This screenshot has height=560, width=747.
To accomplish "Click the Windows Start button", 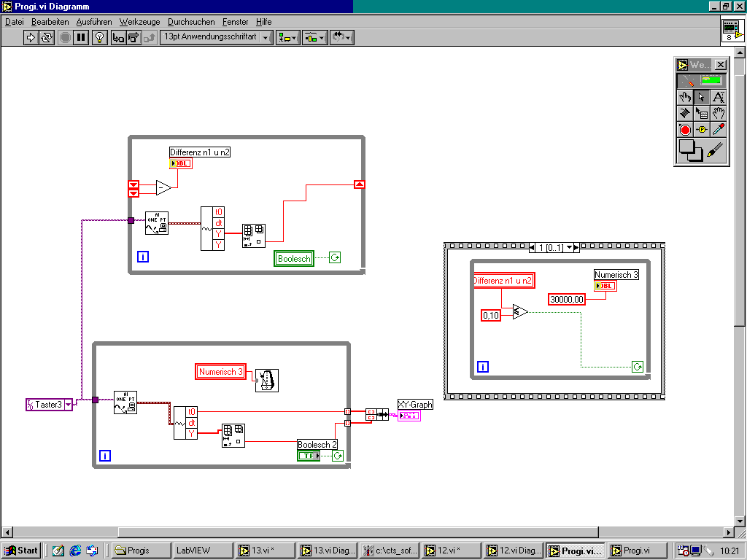I will (x=21, y=551).
